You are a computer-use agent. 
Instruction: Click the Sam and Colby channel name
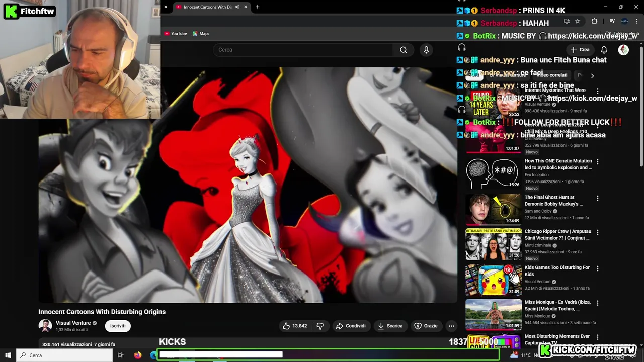coord(538,211)
